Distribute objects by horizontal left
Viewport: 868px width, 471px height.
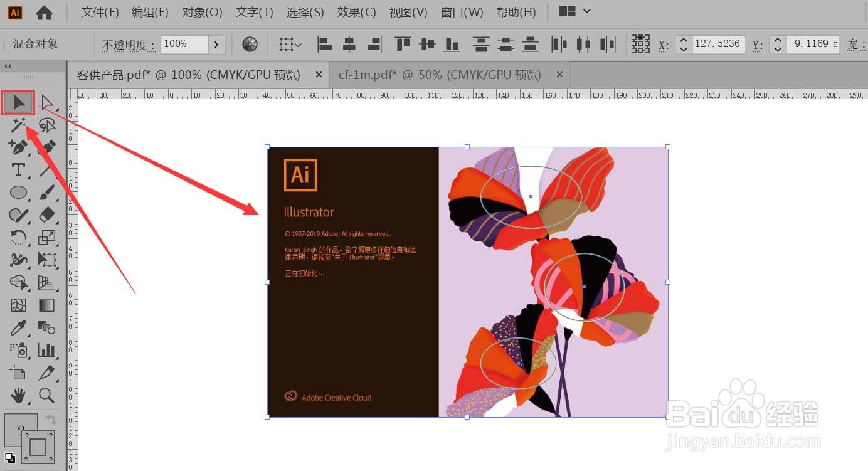559,44
